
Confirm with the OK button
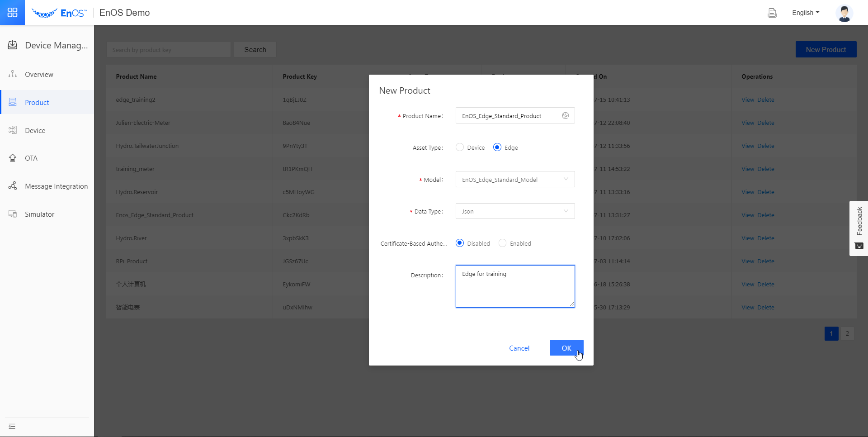pos(566,348)
